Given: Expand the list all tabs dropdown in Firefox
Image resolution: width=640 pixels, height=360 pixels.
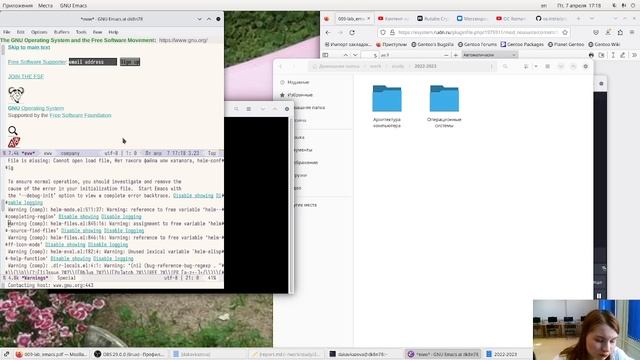Looking at the screenshot, I should pyautogui.click(x=592, y=19).
